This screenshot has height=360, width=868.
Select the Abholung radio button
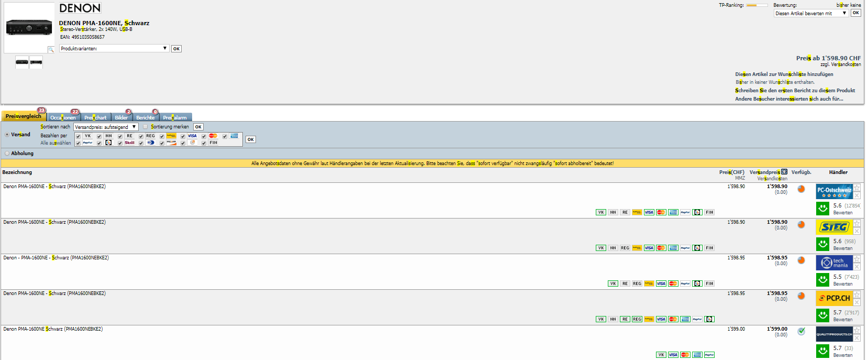coord(7,154)
